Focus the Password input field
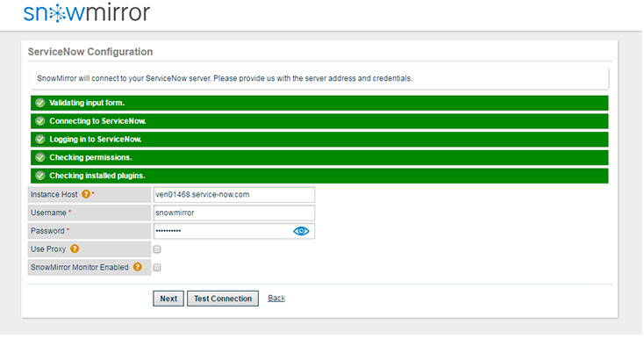 (x=234, y=231)
